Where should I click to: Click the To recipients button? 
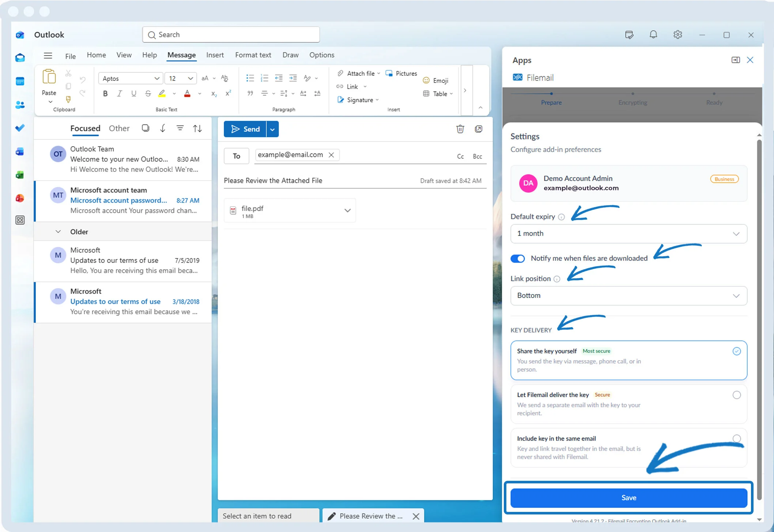click(x=236, y=156)
